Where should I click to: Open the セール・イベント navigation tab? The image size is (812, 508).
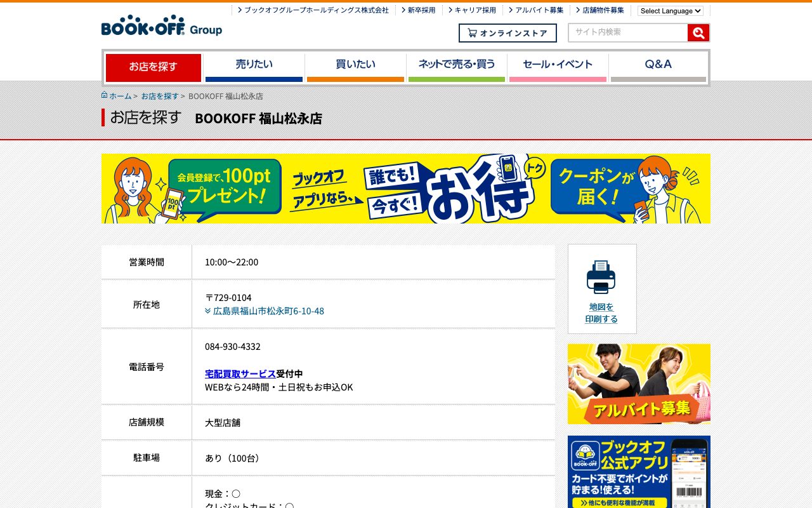(x=558, y=67)
